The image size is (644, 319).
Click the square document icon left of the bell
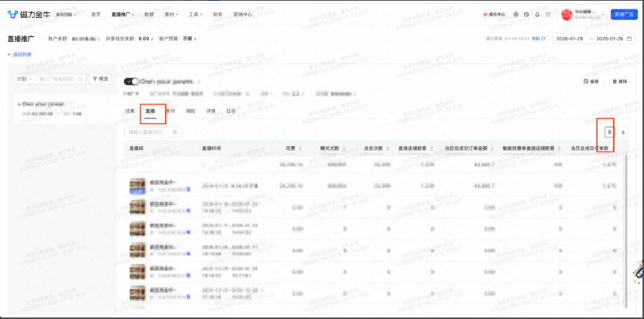click(x=527, y=15)
